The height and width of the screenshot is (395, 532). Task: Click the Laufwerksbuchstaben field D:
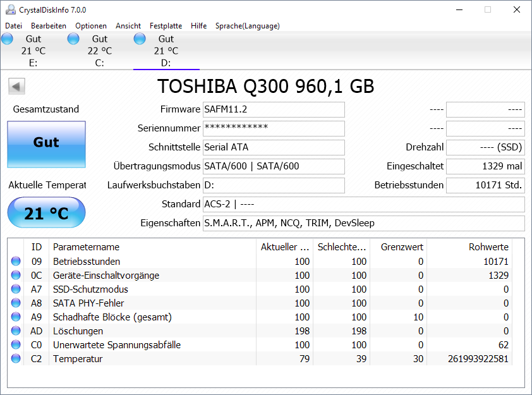tap(274, 185)
